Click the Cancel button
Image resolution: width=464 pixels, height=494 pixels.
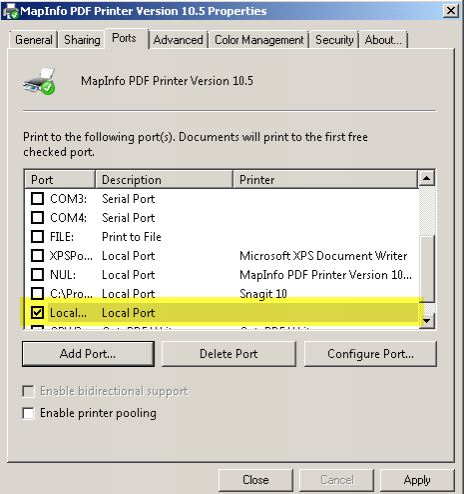click(336, 480)
